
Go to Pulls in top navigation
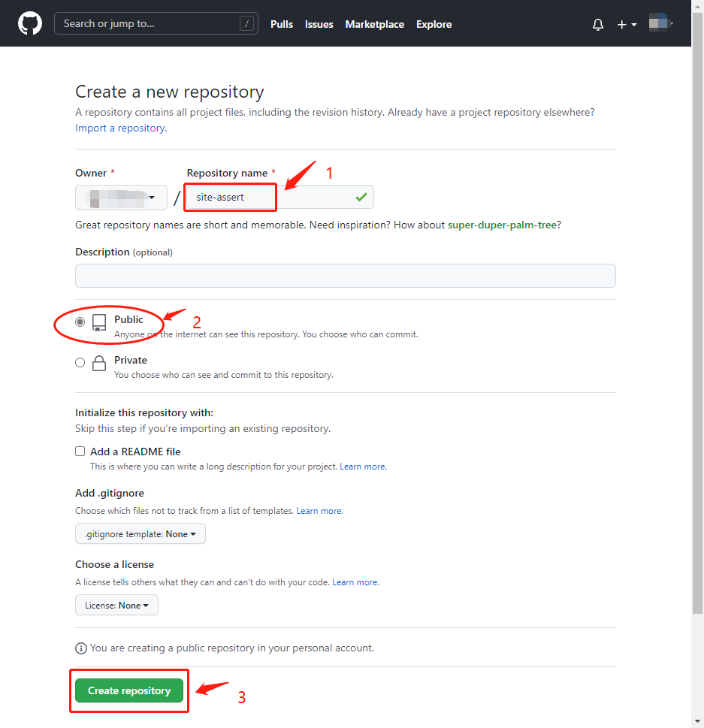coord(282,24)
